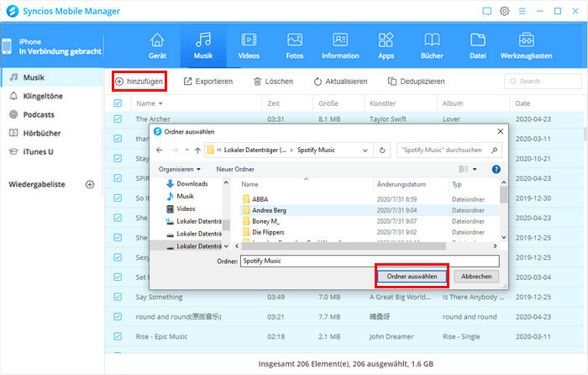Uncheck the checkbox for the SPIR row
The width and height of the screenshot is (588, 375).
click(x=118, y=178)
